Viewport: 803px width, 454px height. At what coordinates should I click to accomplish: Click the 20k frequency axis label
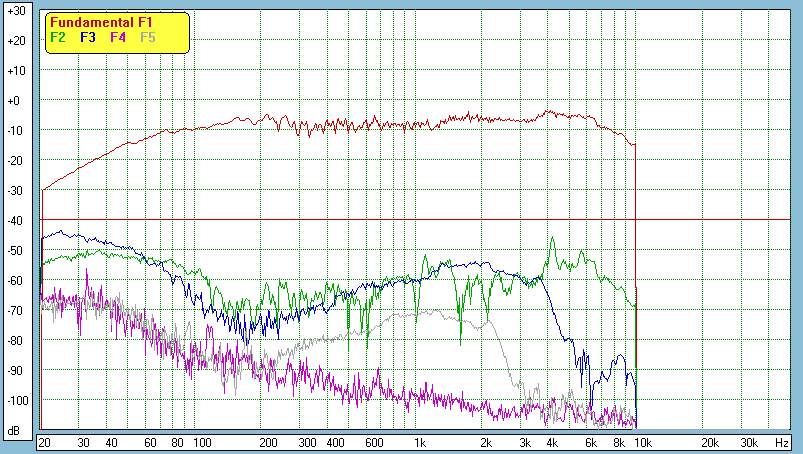click(710, 442)
